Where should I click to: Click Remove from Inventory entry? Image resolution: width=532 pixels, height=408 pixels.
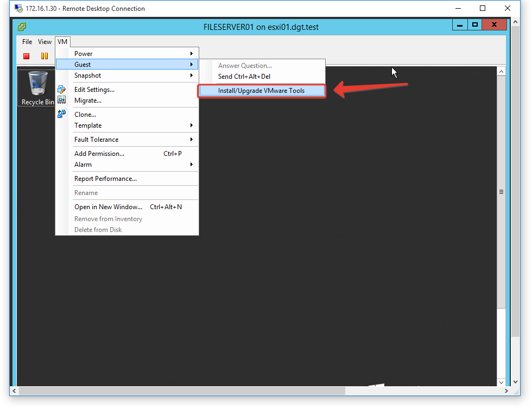tap(127, 219)
